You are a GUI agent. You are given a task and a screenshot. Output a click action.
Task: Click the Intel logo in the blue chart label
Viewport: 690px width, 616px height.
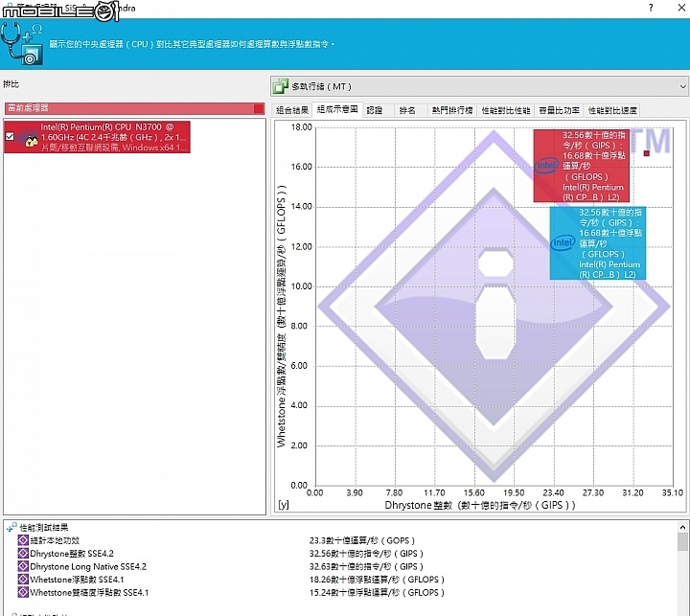click(563, 242)
